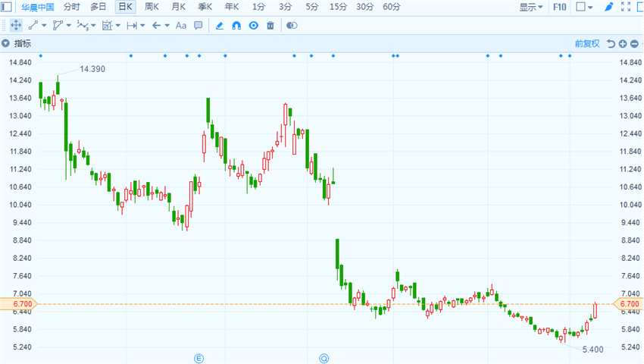This screenshot has height=364, width=644.
Task: Switch to the 月K monthly tab
Action: click(x=178, y=7)
